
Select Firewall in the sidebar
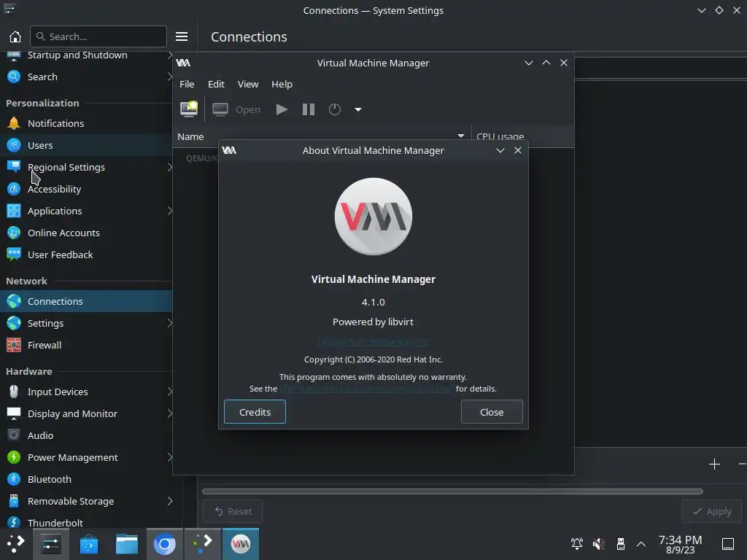(86, 345)
